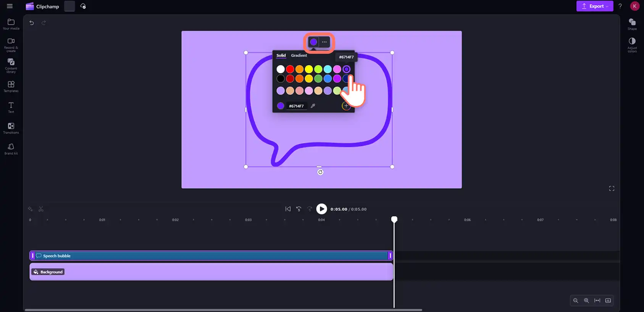Open the Shape properties panel

click(x=632, y=24)
